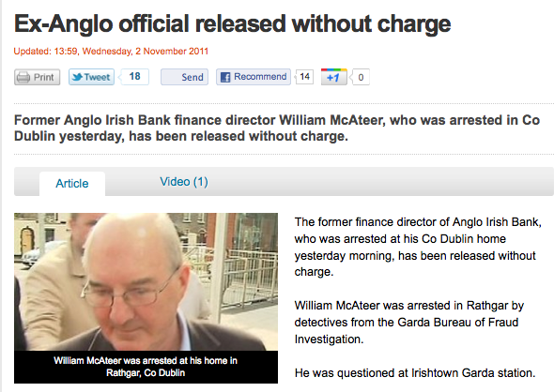Click the bold summary paragraph about McAteer
The width and height of the screenshot is (554, 392).
(x=277, y=128)
